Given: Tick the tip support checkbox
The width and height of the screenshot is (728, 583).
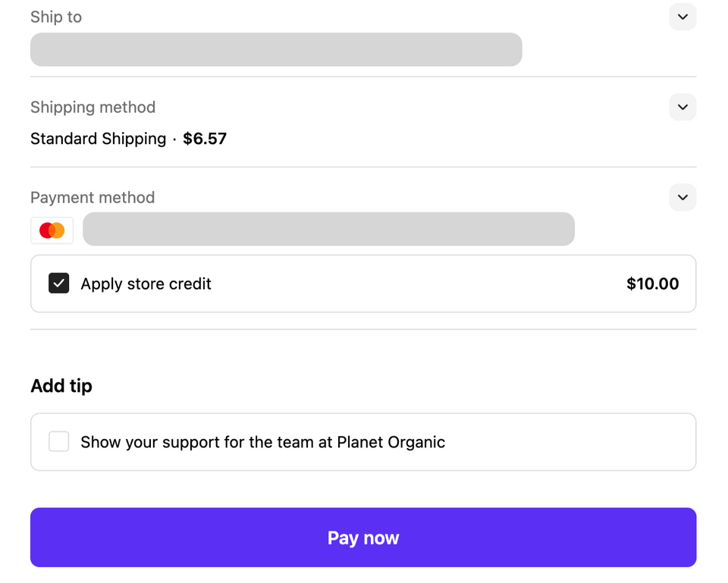Looking at the screenshot, I should 59,442.
